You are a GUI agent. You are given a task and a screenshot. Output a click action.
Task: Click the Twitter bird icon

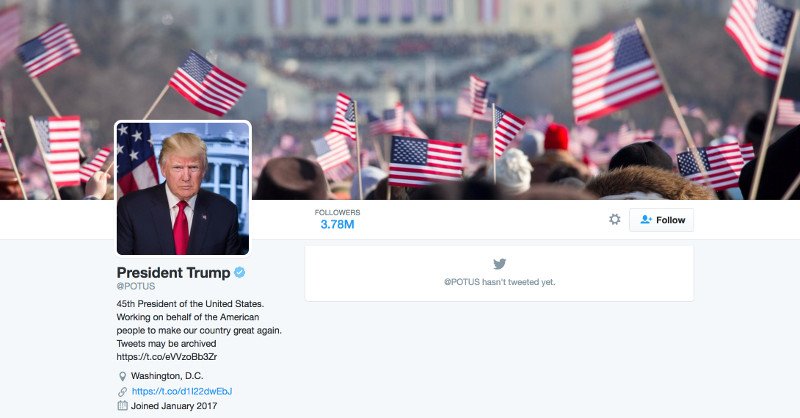click(499, 264)
